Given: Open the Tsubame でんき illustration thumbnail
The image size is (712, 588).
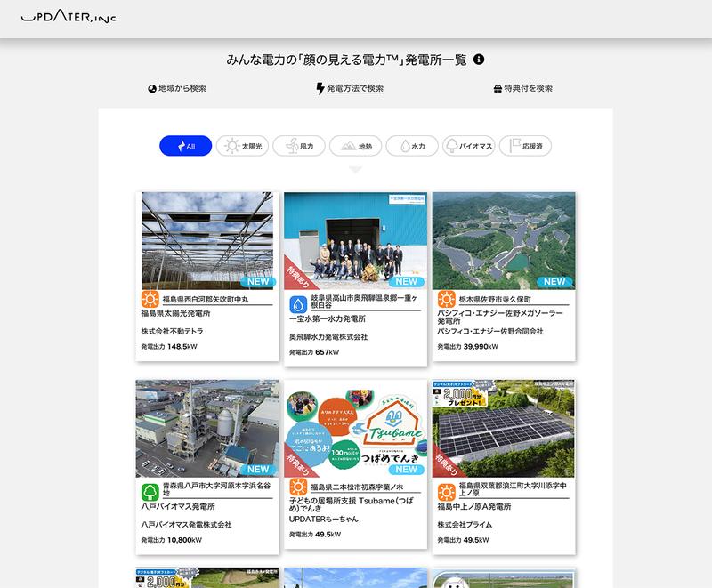Looking at the screenshot, I should click(x=355, y=428).
